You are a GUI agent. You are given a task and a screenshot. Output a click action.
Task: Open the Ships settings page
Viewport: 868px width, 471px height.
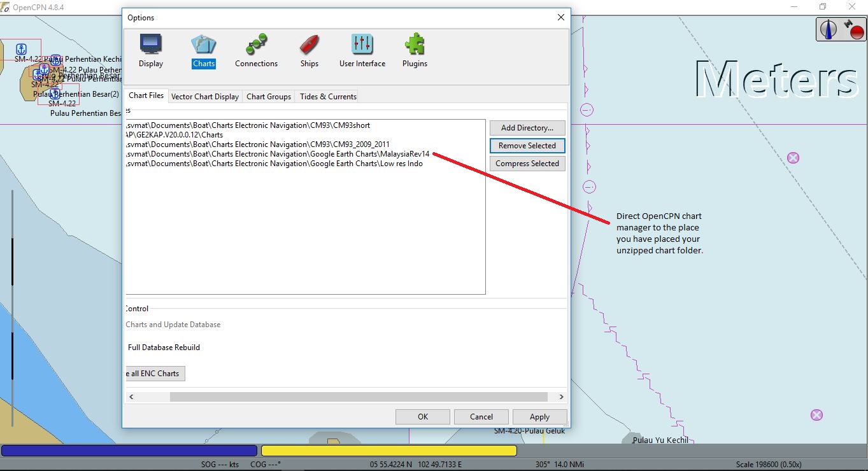click(309, 51)
